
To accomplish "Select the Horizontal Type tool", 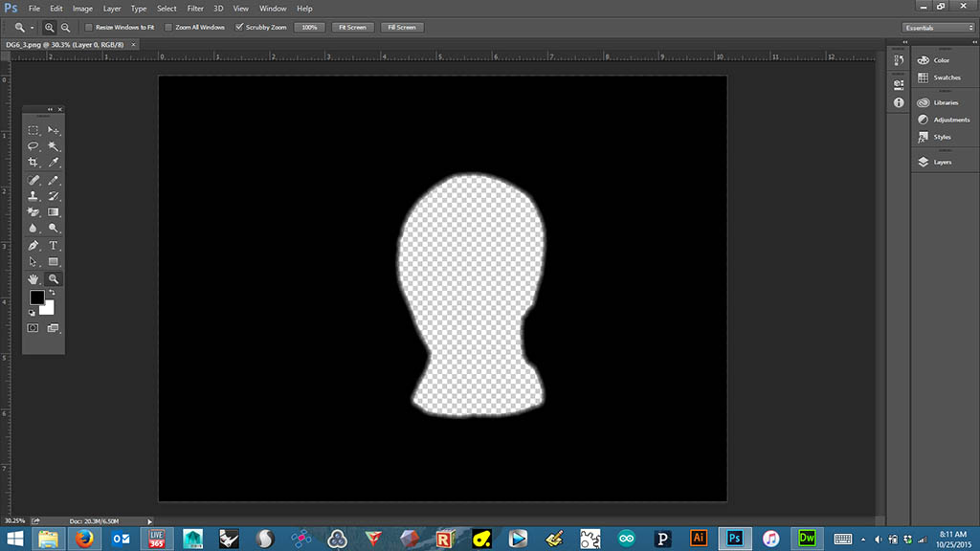I will pyautogui.click(x=54, y=246).
